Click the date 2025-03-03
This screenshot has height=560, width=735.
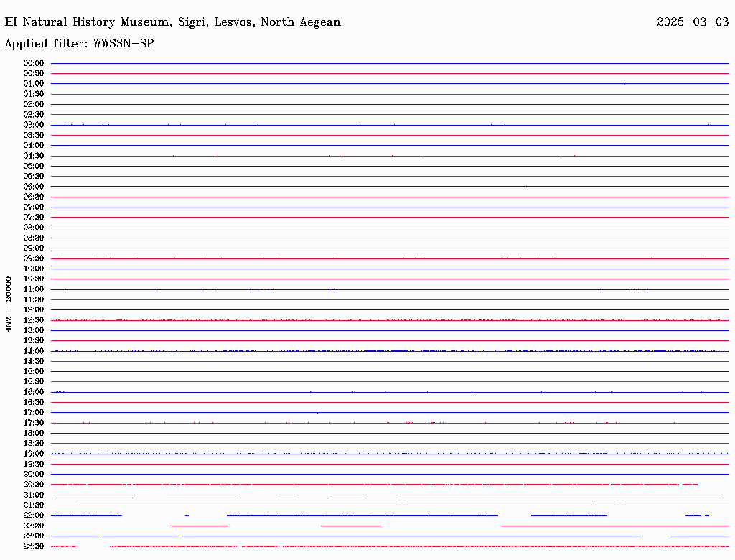(693, 22)
